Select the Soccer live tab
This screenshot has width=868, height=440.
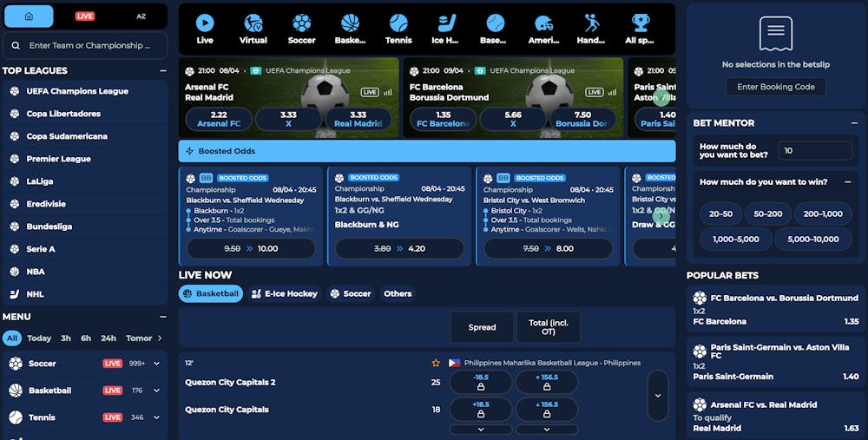click(351, 294)
